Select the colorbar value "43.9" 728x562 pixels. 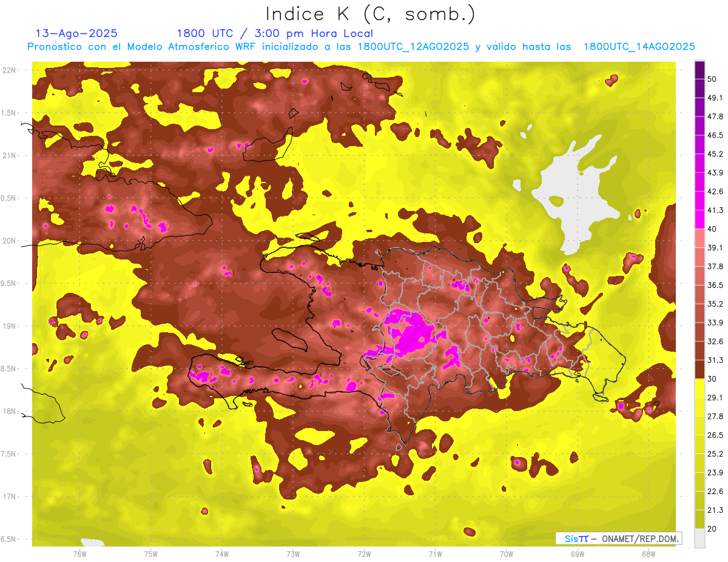click(715, 173)
